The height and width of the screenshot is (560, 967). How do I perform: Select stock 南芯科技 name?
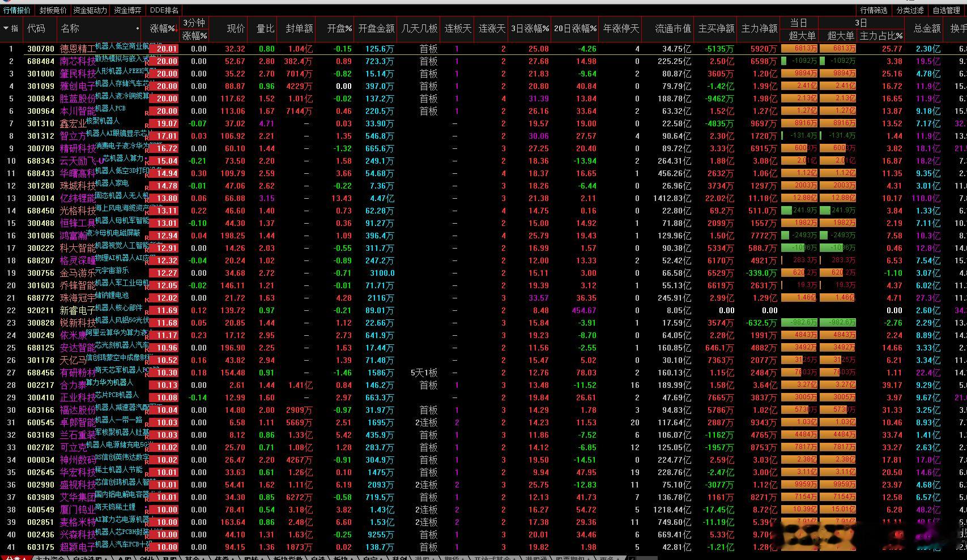77,62
